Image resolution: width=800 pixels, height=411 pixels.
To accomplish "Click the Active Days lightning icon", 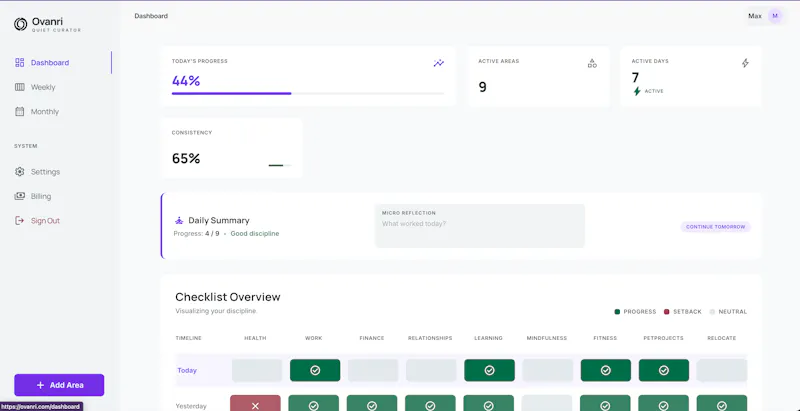I will pos(745,63).
